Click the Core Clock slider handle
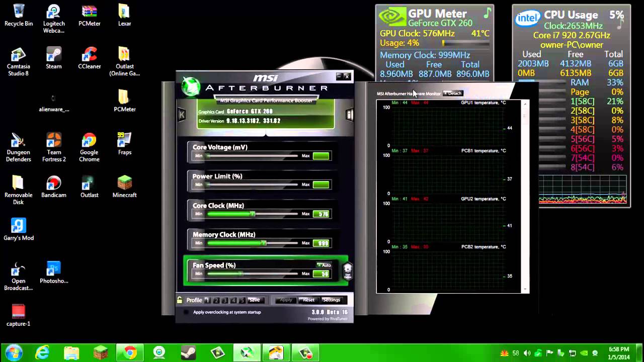 (x=253, y=214)
